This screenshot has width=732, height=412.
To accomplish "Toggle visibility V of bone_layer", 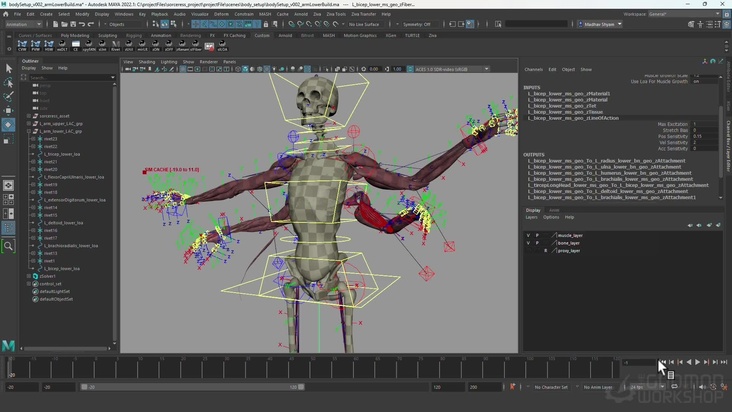I will pos(528,243).
